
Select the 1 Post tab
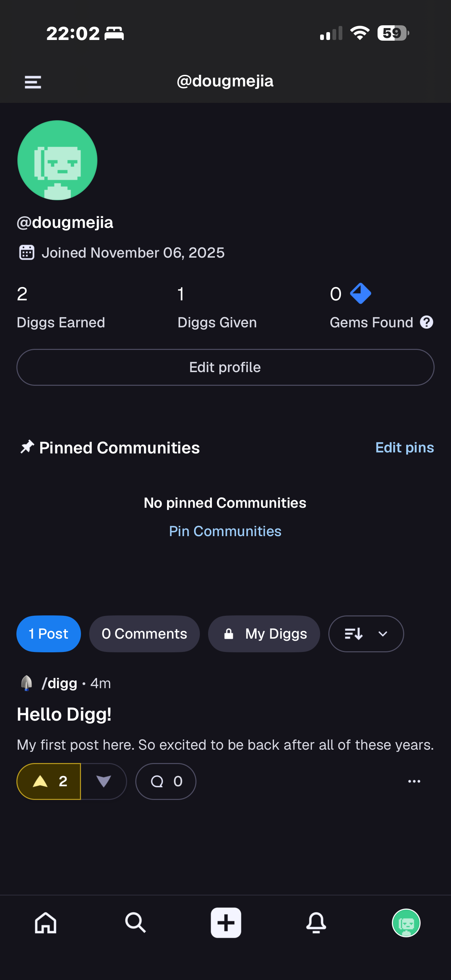click(48, 634)
